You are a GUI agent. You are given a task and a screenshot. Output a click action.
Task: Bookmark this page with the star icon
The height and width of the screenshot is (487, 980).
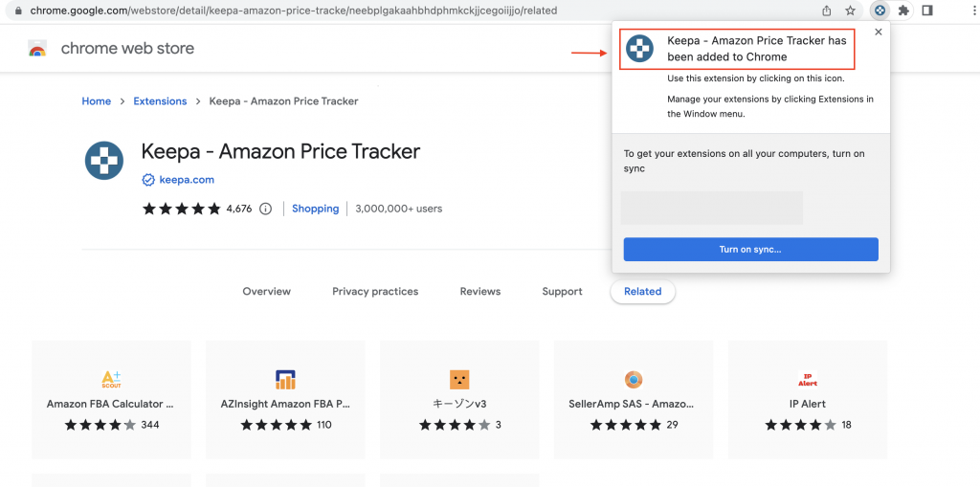tap(850, 11)
